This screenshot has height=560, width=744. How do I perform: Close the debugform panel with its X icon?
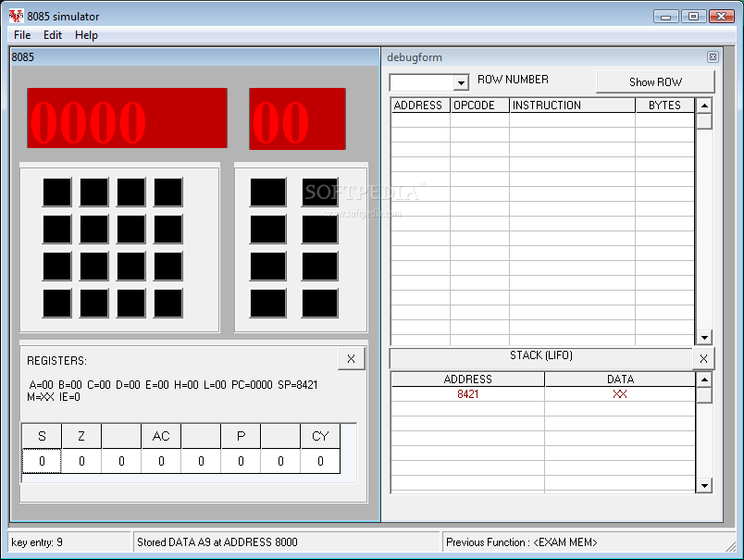point(713,57)
